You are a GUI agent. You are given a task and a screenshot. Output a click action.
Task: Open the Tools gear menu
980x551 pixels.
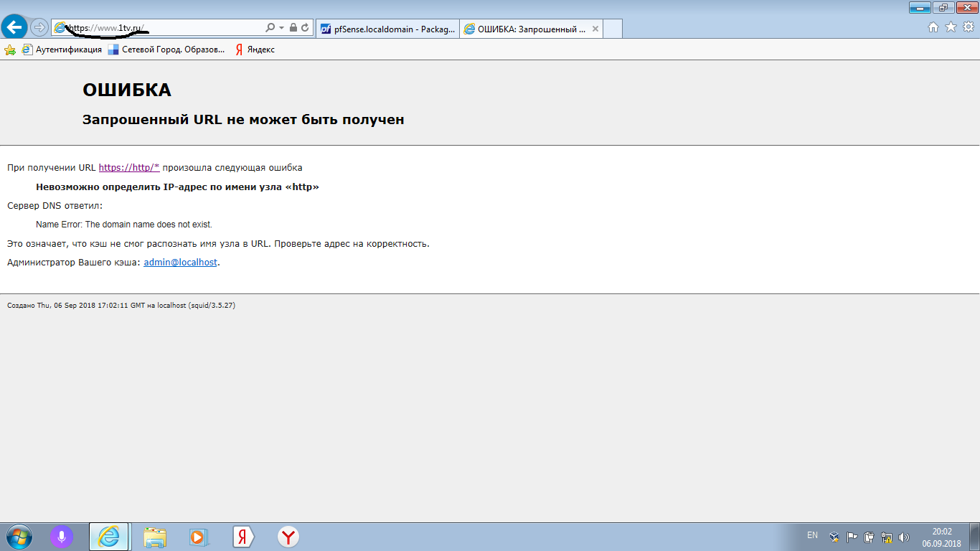[x=968, y=27]
